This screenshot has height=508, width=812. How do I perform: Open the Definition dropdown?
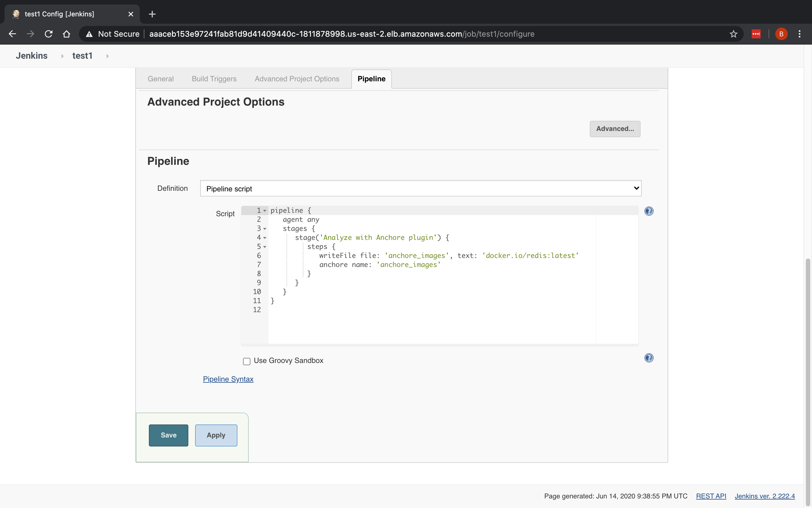(x=421, y=189)
